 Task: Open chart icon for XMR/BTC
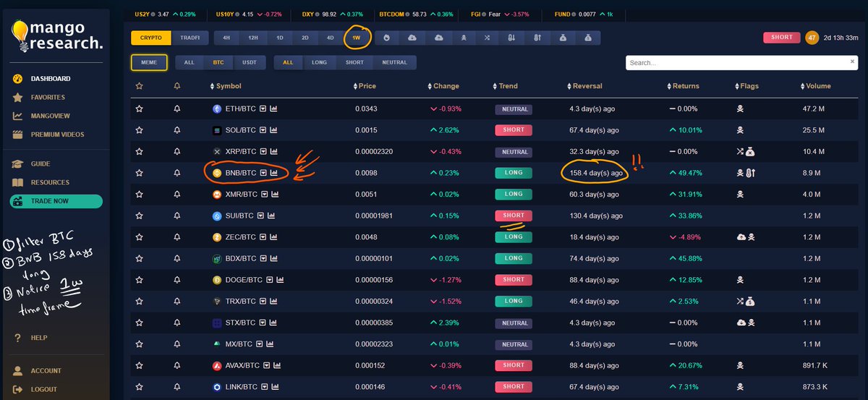click(x=276, y=195)
